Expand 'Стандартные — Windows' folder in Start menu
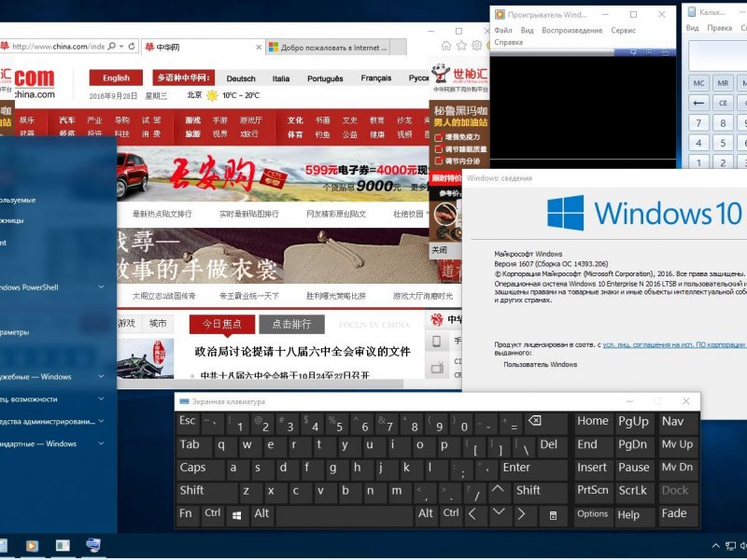This screenshot has width=747, height=560. coord(101,443)
